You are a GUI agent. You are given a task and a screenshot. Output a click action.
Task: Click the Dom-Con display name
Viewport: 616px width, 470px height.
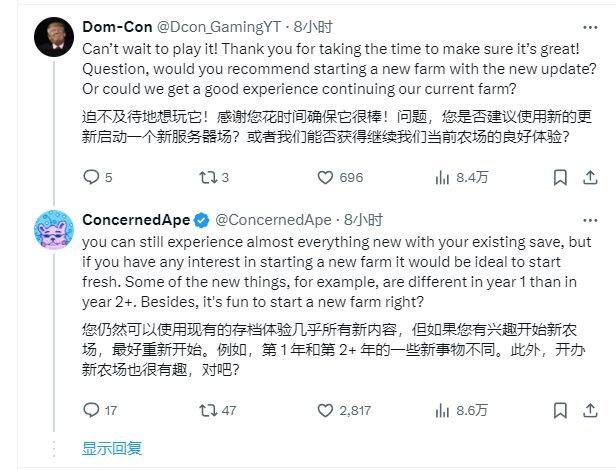[115, 27]
